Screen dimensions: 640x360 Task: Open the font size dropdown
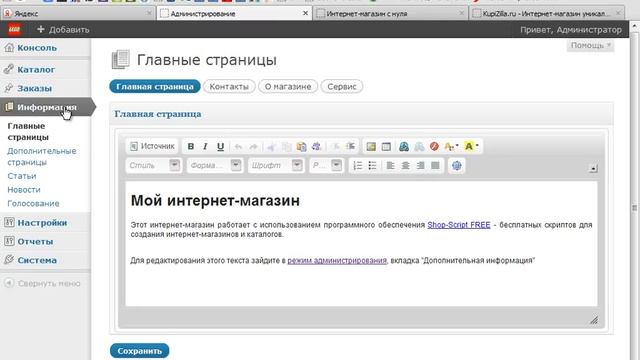pos(326,165)
